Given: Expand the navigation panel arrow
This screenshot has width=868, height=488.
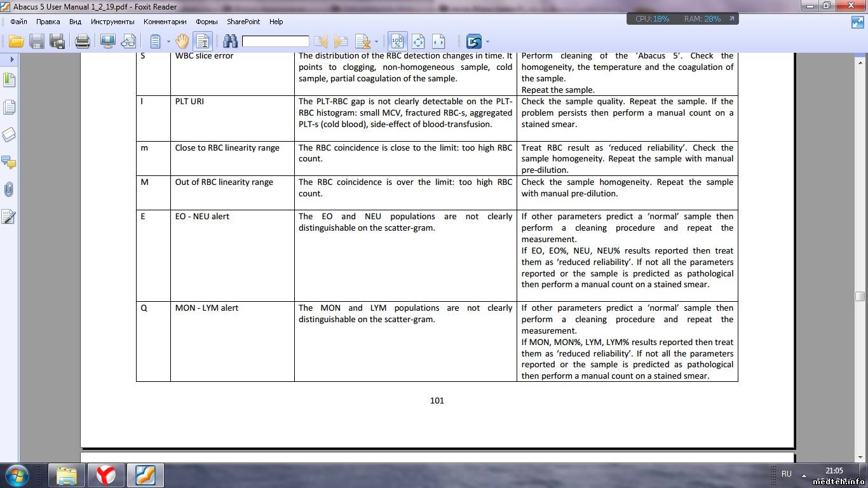Looking at the screenshot, I should pyautogui.click(x=11, y=59).
